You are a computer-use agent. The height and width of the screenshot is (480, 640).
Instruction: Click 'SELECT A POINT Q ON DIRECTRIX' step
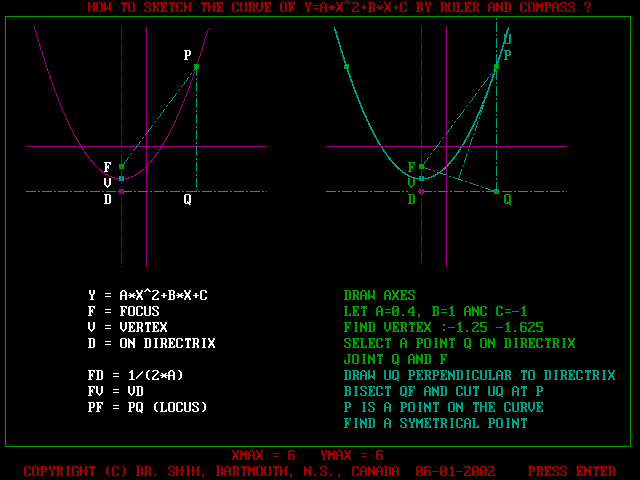460,343
